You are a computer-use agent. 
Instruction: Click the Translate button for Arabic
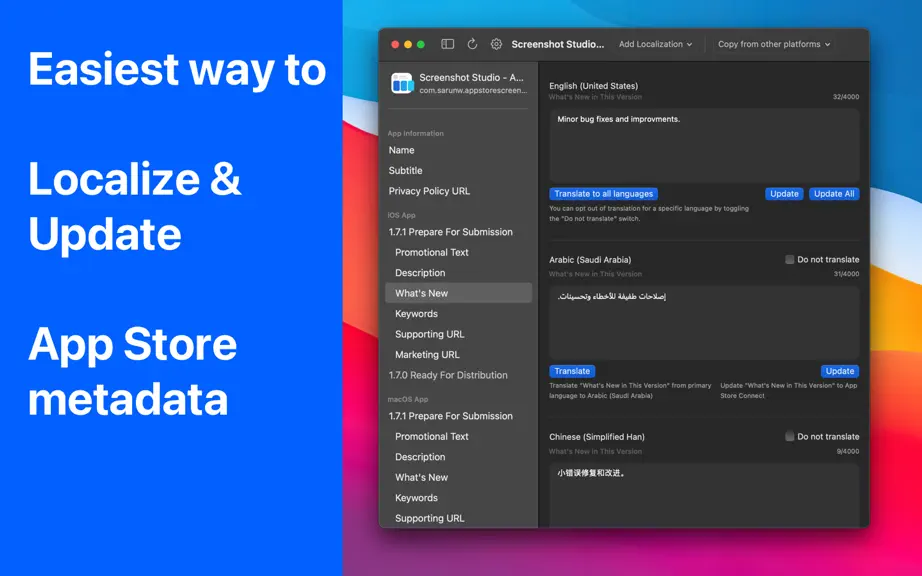point(572,371)
